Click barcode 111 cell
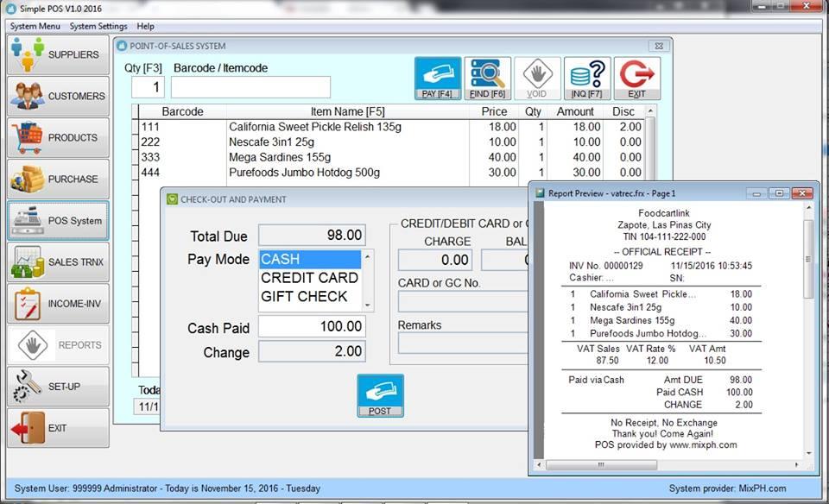Image resolution: width=829 pixels, height=504 pixels. [x=182, y=127]
